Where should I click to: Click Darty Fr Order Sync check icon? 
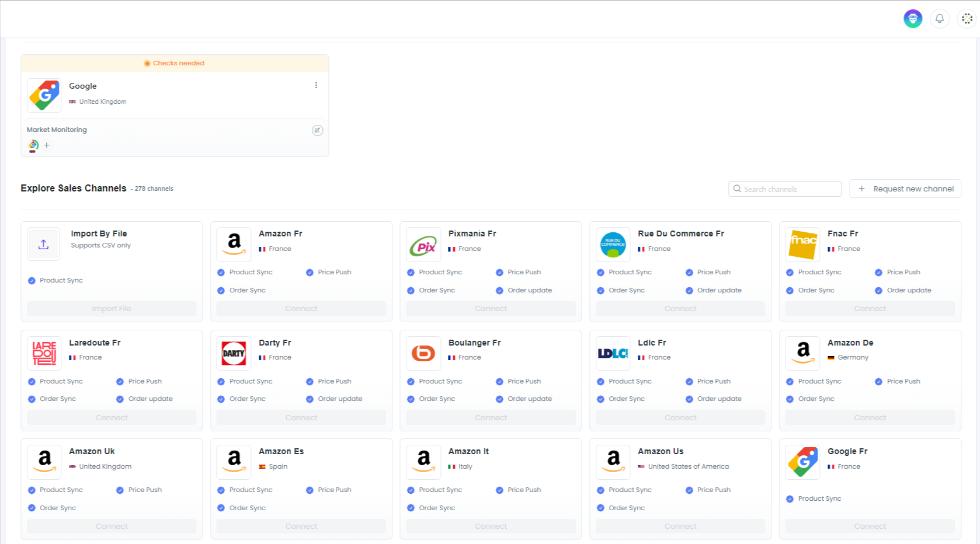(x=221, y=399)
